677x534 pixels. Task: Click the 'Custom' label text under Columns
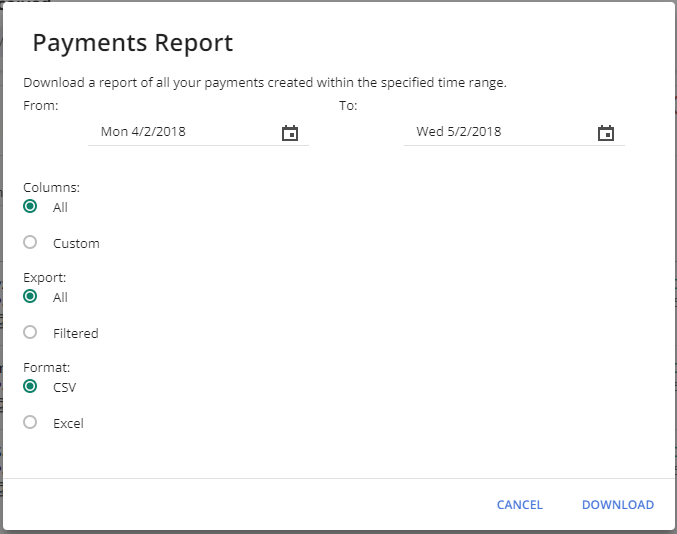[76, 243]
